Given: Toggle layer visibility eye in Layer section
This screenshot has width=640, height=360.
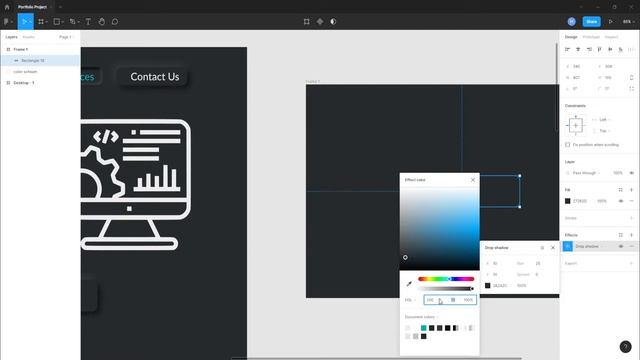Looking at the screenshot, I should 631,173.
